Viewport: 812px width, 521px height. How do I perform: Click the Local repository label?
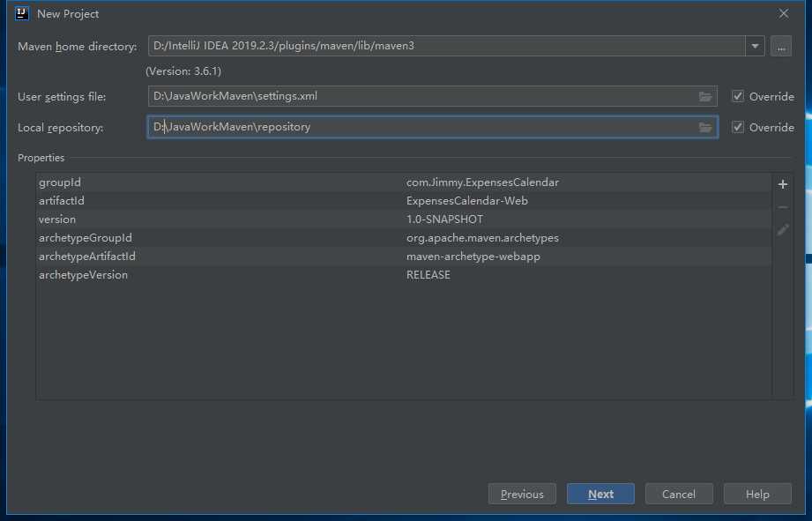(x=61, y=128)
